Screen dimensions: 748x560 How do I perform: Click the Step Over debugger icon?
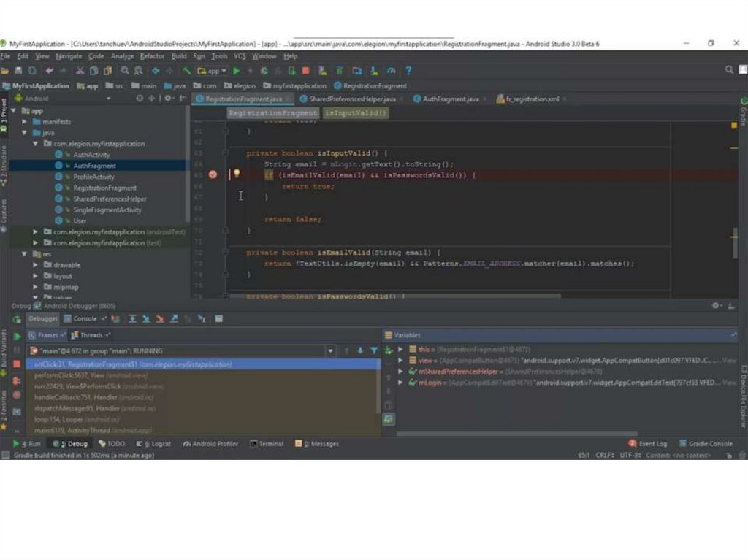(x=132, y=319)
